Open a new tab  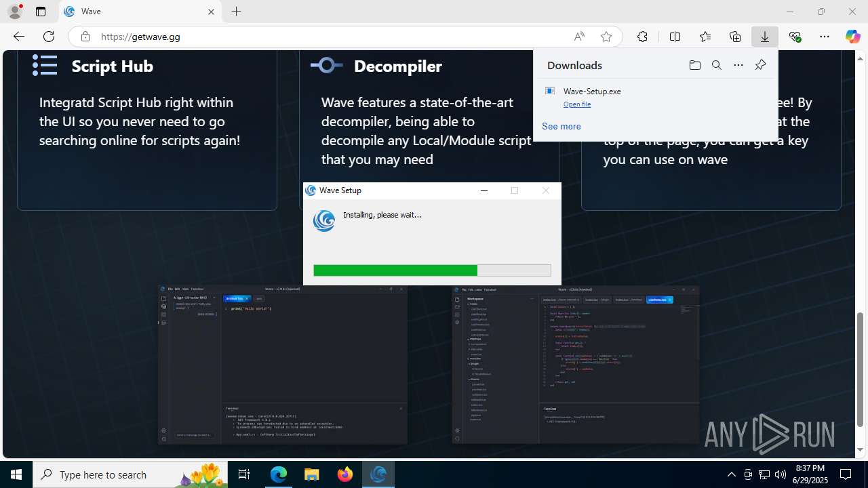236,12
